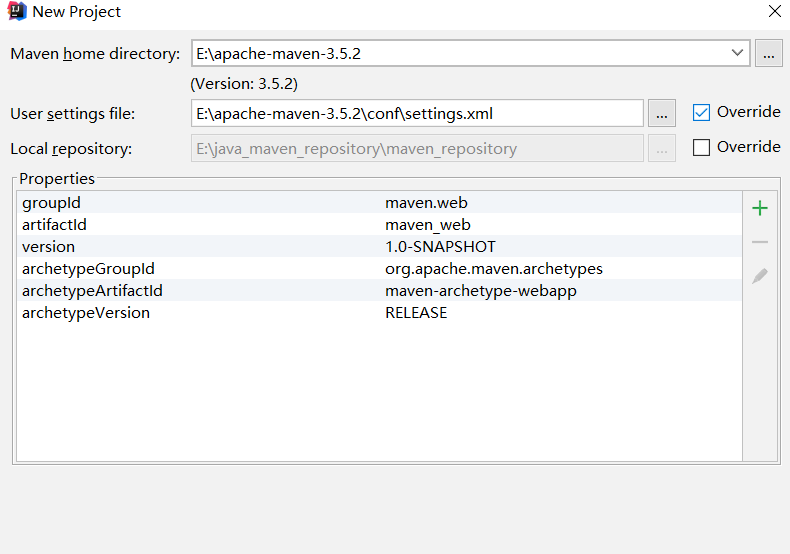Image resolution: width=790 pixels, height=554 pixels.
Task: Select the artifactId property row
Action: (379, 225)
